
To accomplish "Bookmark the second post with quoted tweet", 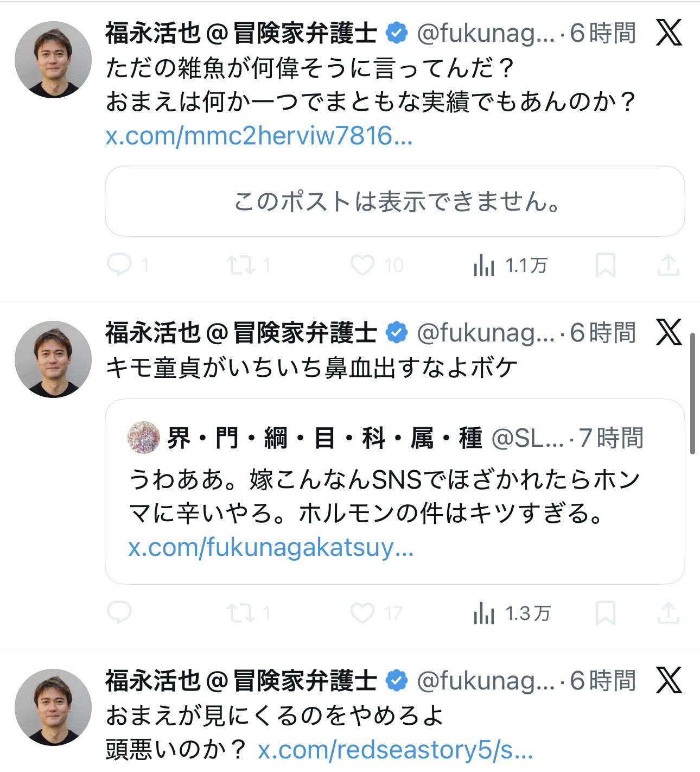I will (x=605, y=614).
